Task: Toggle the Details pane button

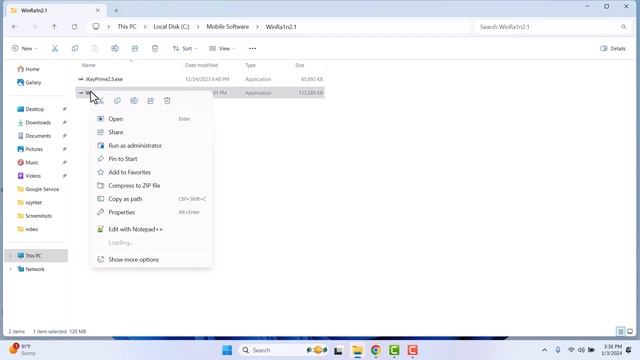Action: (613, 49)
